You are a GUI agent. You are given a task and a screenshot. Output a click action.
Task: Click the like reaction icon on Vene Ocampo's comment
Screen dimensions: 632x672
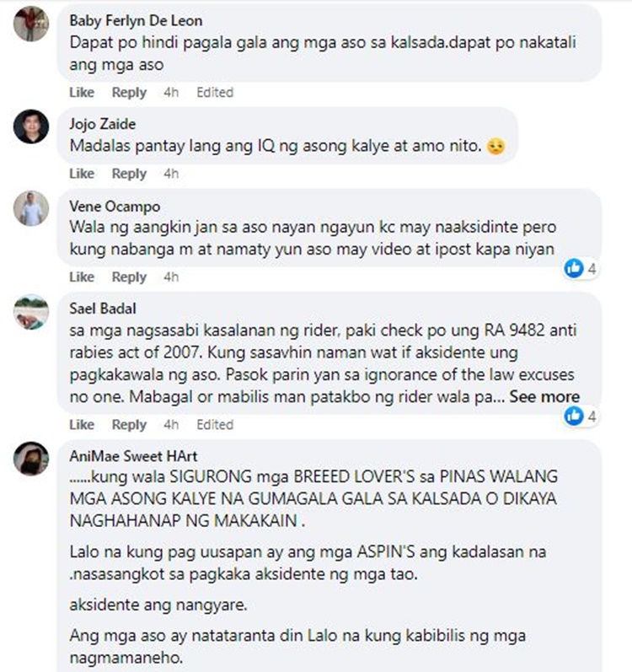click(x=574, y=269)
